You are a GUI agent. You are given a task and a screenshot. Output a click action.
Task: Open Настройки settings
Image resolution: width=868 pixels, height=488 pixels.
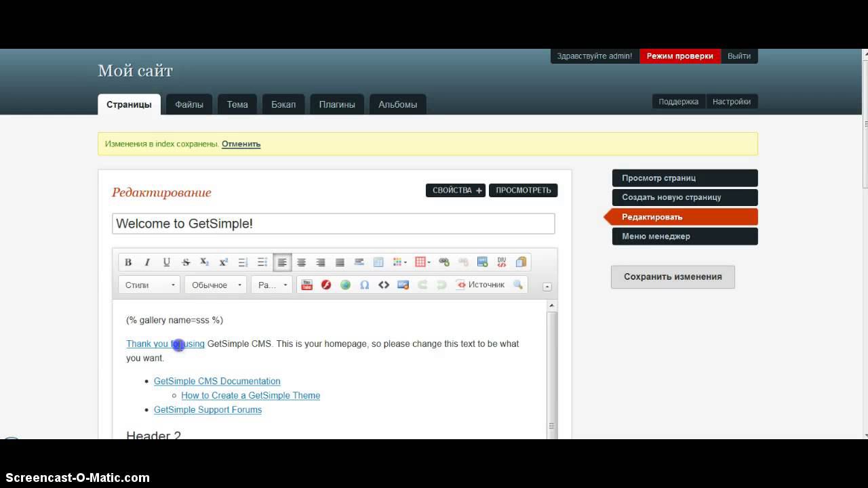[732, 102]
